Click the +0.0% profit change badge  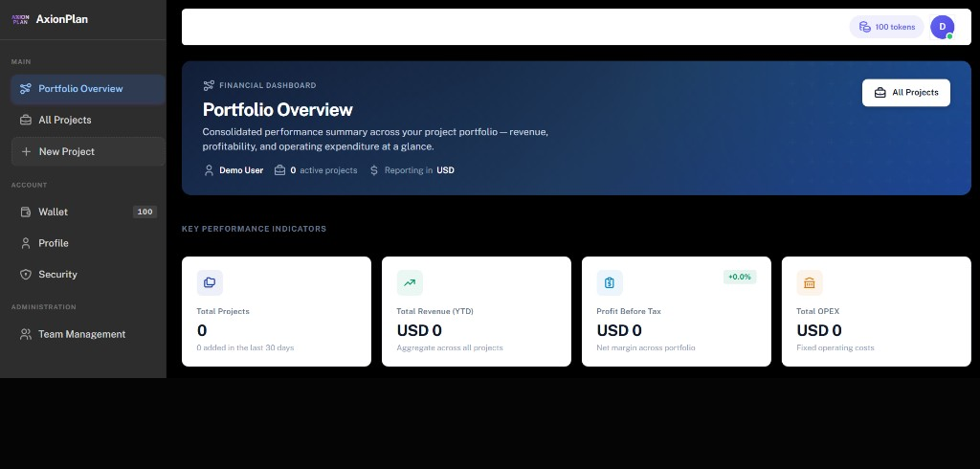click(740, 277)
